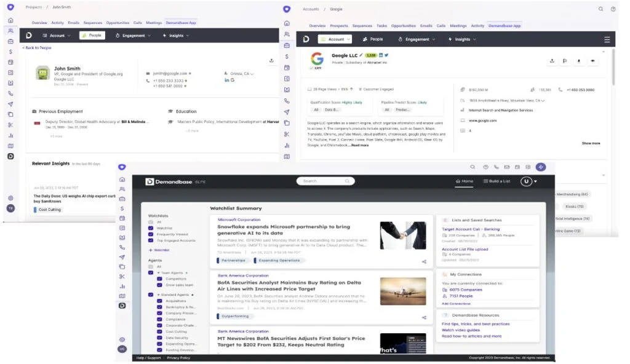The image size is (630, 364).
Task: Expand Mountain View address dropdown
Action: 543,100
